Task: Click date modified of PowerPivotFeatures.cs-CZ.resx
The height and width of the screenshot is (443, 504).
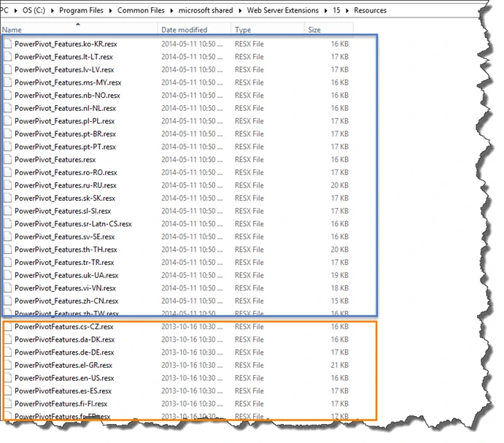Action: click(192, 327)
